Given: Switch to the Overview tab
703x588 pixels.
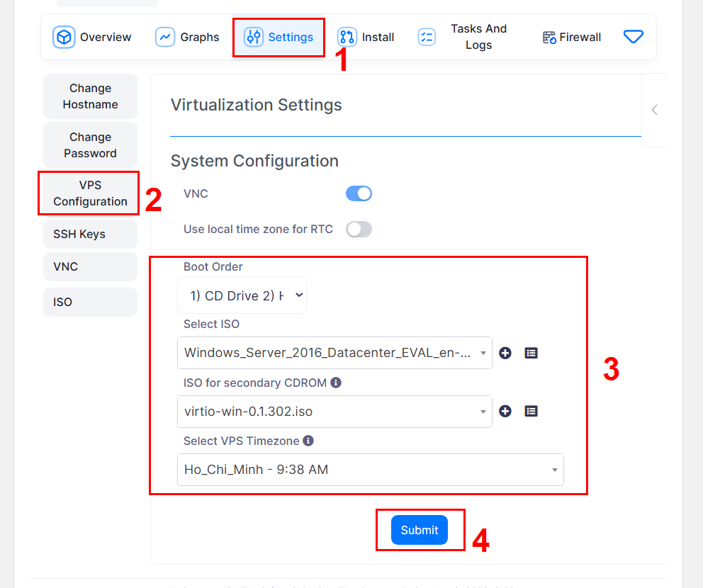Looking at the screenshot, I should (92, 38).
